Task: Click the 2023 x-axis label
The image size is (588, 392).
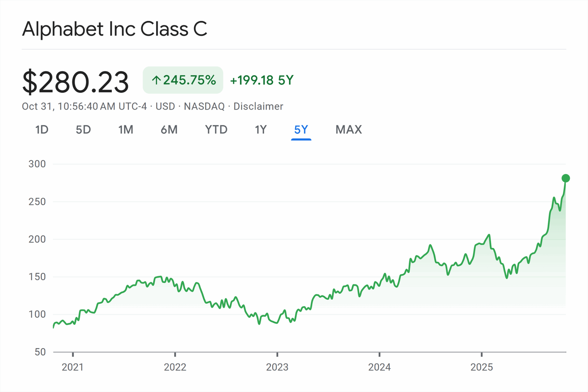Action: [277, 367]
